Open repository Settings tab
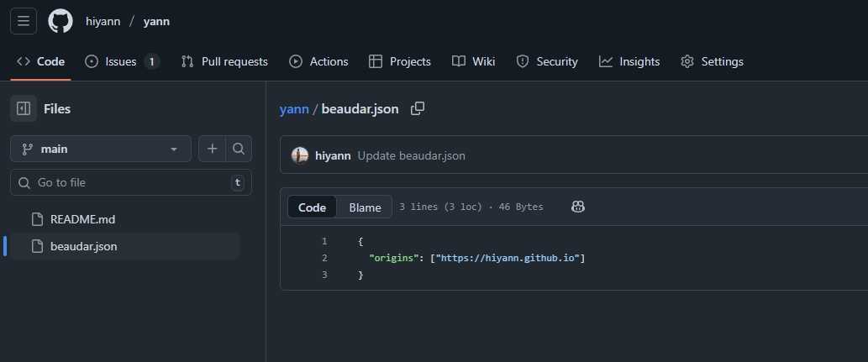Screen dimensions: 868x362 [712, 61]
